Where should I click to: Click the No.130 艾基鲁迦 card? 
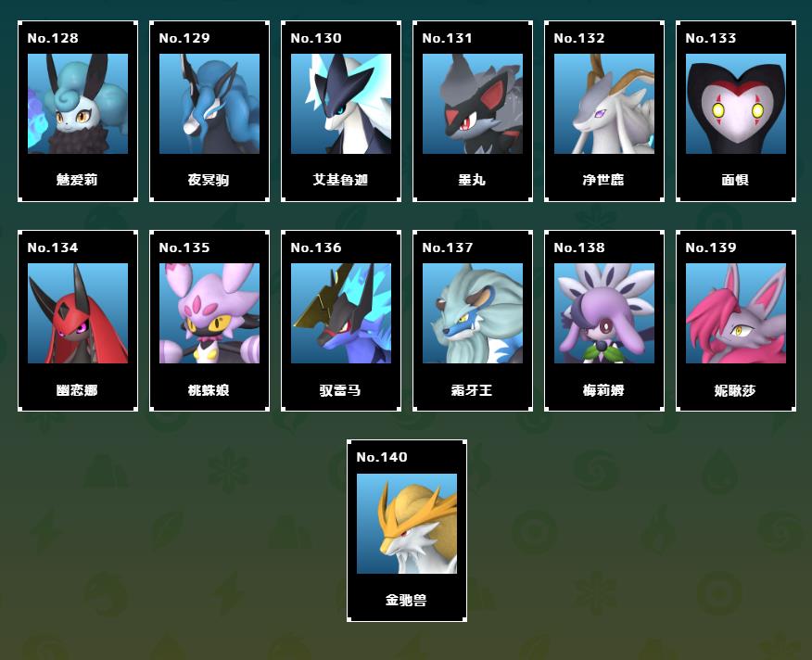[341, 111]
